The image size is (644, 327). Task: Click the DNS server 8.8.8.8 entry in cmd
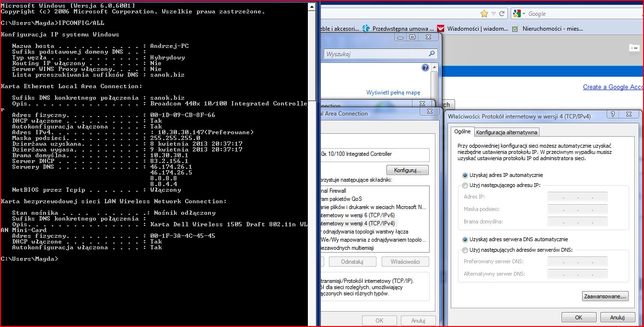point(164,178)
